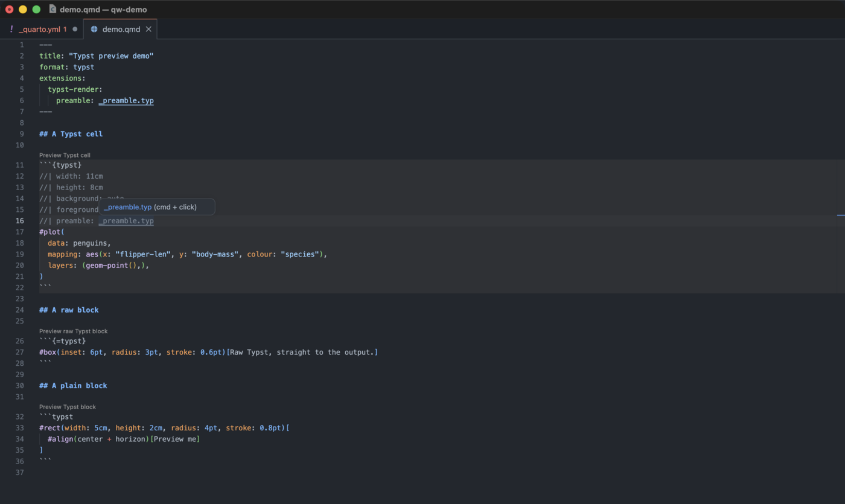Click the "extensions:" key on line 4
The height and width of the screenshot is (504, 845).
[x=63, y=78]
